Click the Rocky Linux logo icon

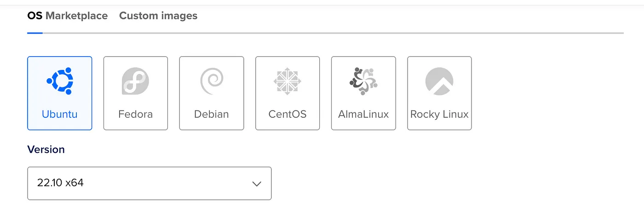[x=439, y=81]
